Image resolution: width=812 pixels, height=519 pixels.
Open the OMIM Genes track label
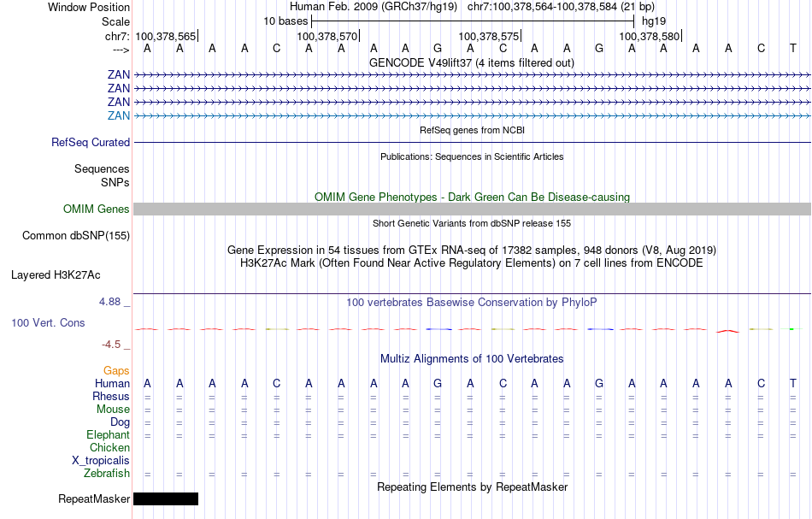click(x=97, y=209)
